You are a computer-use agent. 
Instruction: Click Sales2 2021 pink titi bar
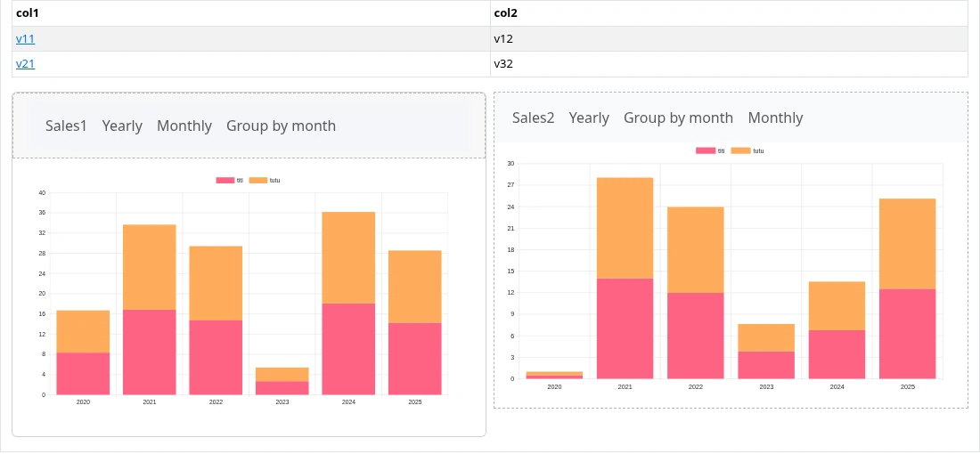coord(625,328)
